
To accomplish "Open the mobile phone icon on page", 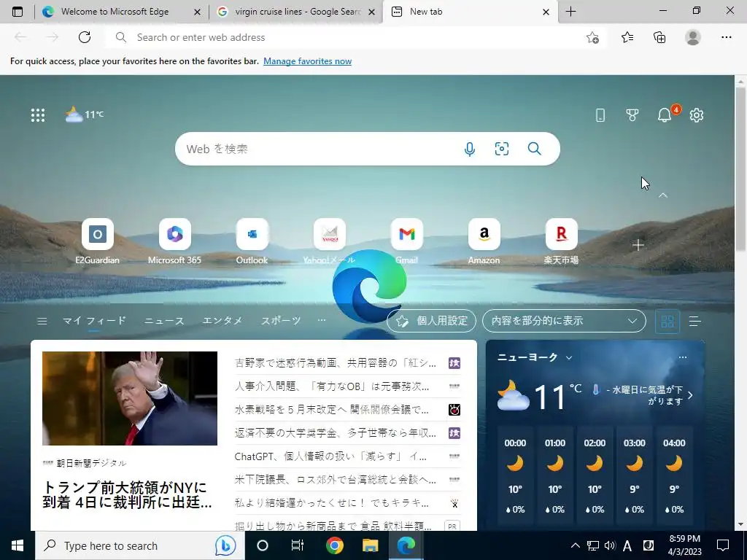I will point(600,114).
